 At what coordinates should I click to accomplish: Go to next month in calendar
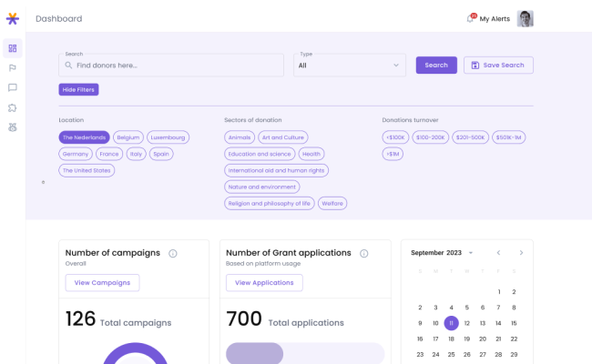[x=521, y=253]
